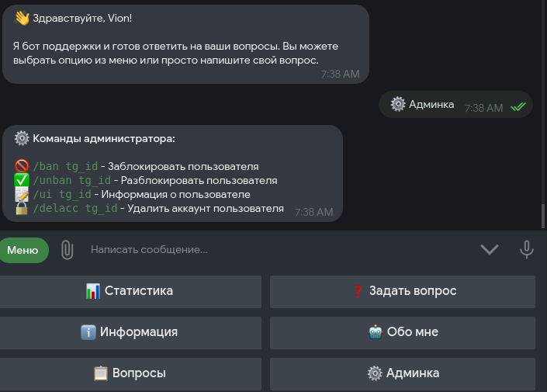Click the chat scrollbar thumb
The height and width of the screenshot is (392, 547).
[x=543, y=216]
